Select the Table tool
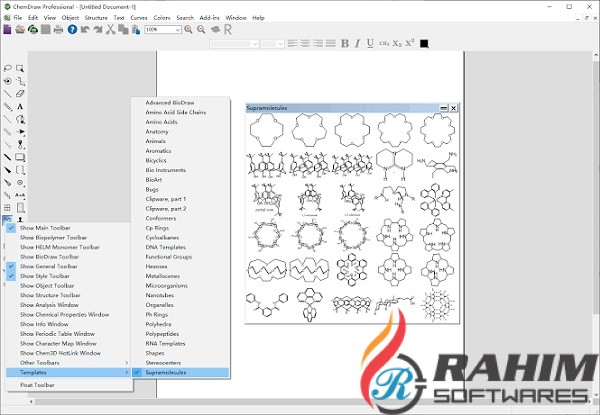Image resolution: width=600 pixels, height=415 pixels. click(7, 208)
